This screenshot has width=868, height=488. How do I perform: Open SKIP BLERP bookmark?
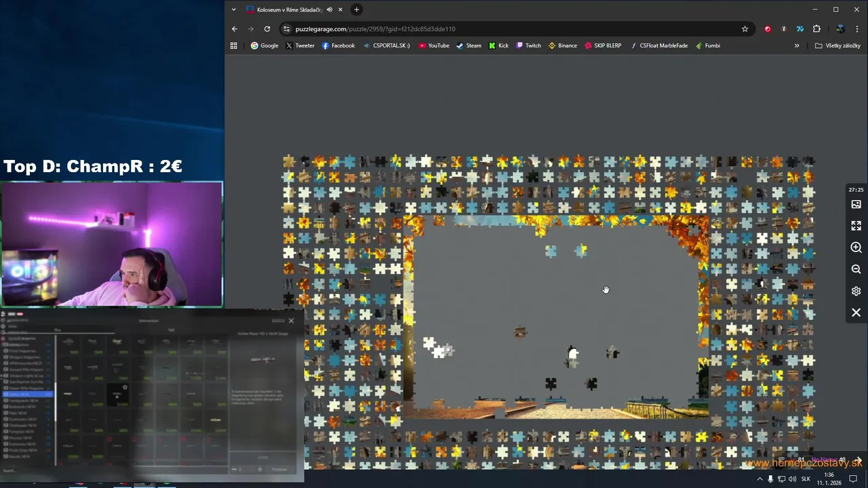(603, 45)
